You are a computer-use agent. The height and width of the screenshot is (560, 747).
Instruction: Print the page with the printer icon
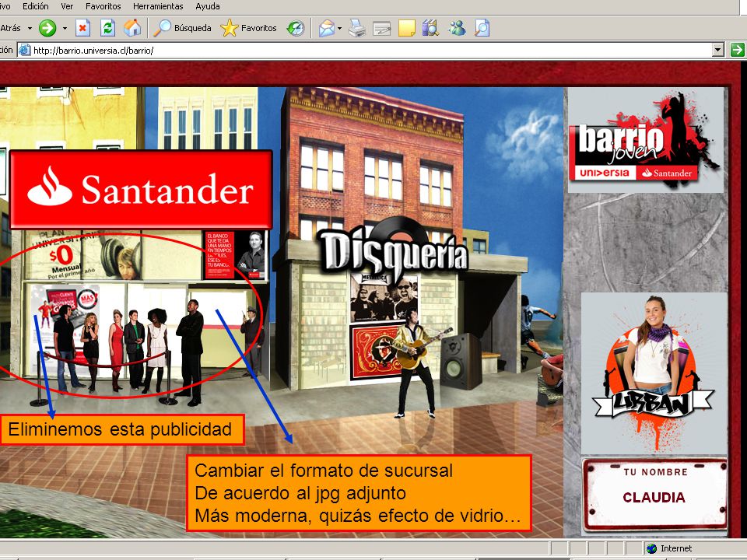[357, 28]
